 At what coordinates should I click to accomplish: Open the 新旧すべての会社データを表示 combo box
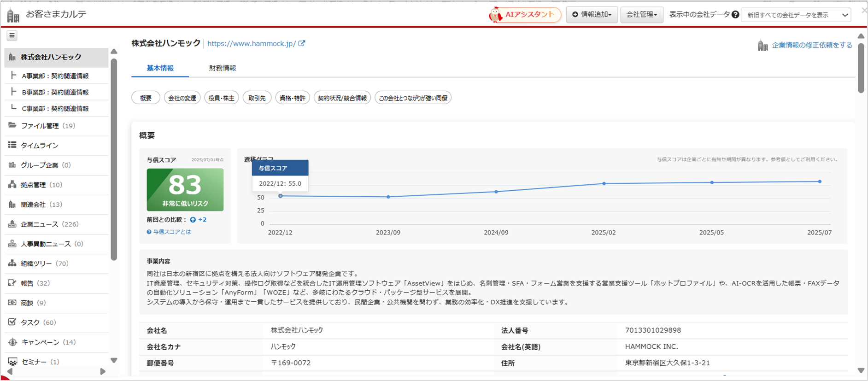[x=796, y=15]
